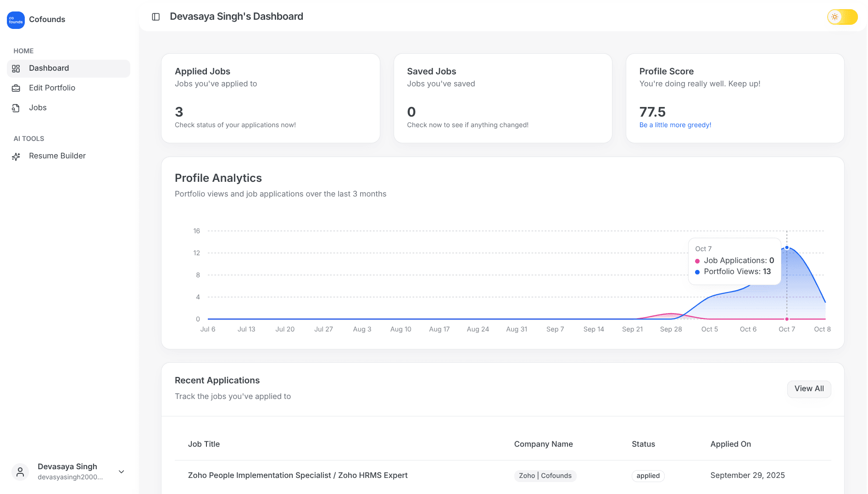This screenshot has width=868, height=494.
Task: Click the Cofounds logo icon
Action: 16,20
